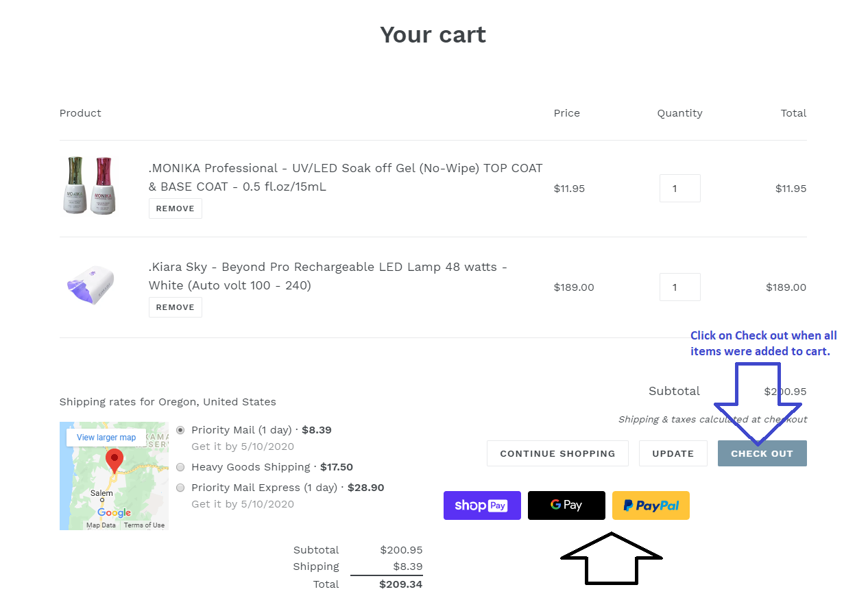This screenshot has width=868, height=596.
Task: Click the Update cart button
Action: click(x=673, y=453)
